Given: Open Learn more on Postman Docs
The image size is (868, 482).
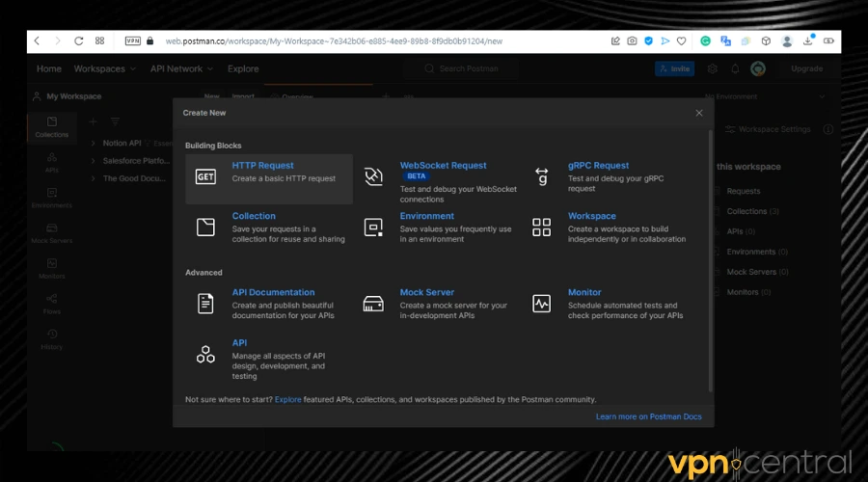Looking at the screenshot, I should [x=649, y=416].
